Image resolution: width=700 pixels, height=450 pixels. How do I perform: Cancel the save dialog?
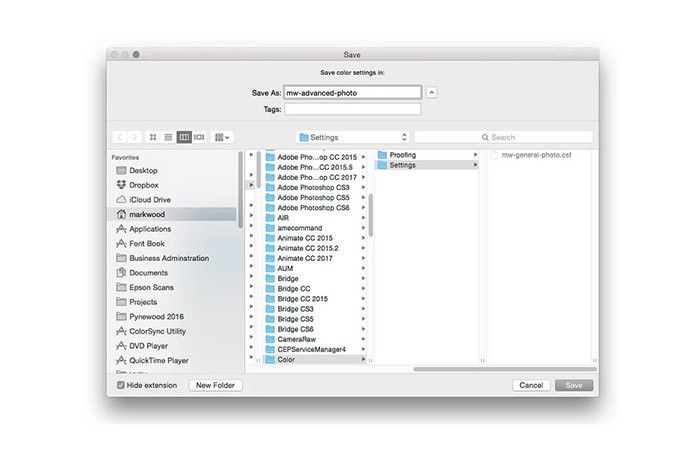(x=531, y=385)
